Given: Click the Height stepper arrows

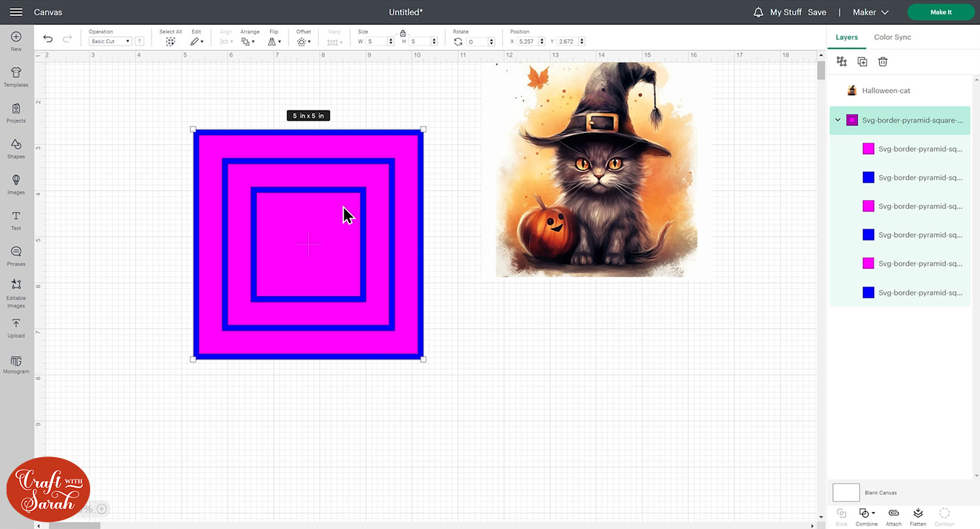Looking at the screenshot, I should 434,42.
